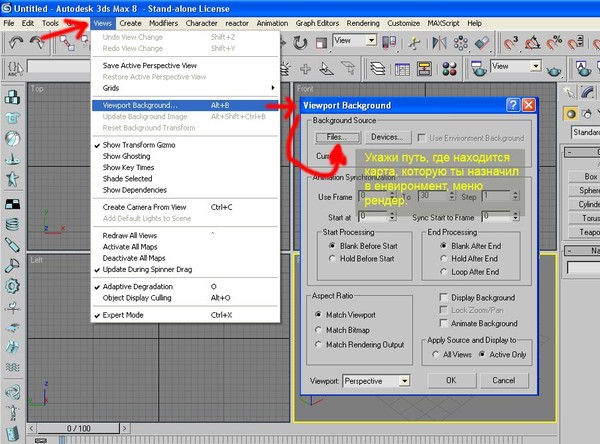Toggle the 3D Snap icon
The height and width of the screenshot is (444, 600).
coord(511,42)
